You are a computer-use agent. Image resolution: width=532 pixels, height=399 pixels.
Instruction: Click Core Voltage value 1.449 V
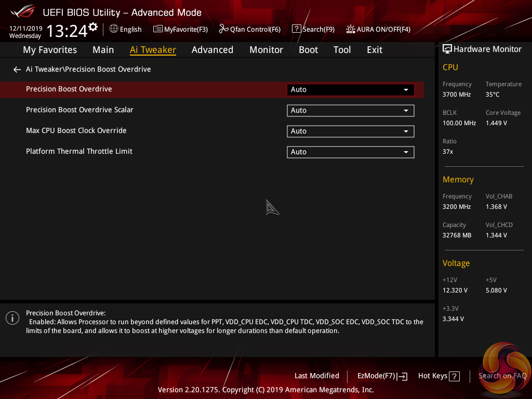click(496, 123)
